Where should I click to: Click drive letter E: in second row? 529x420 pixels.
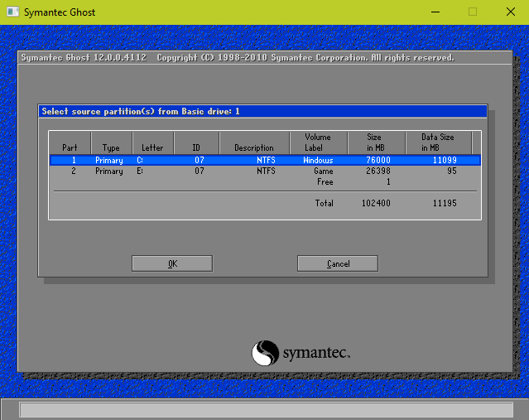(140, 171)
